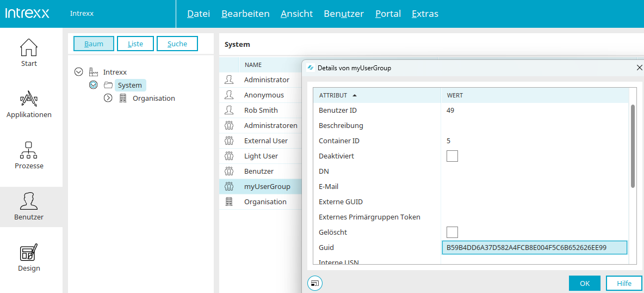This screenshot has width=644, height=293.
Task: Switch to the Liste view tab
Action: [x=135, y=44]
